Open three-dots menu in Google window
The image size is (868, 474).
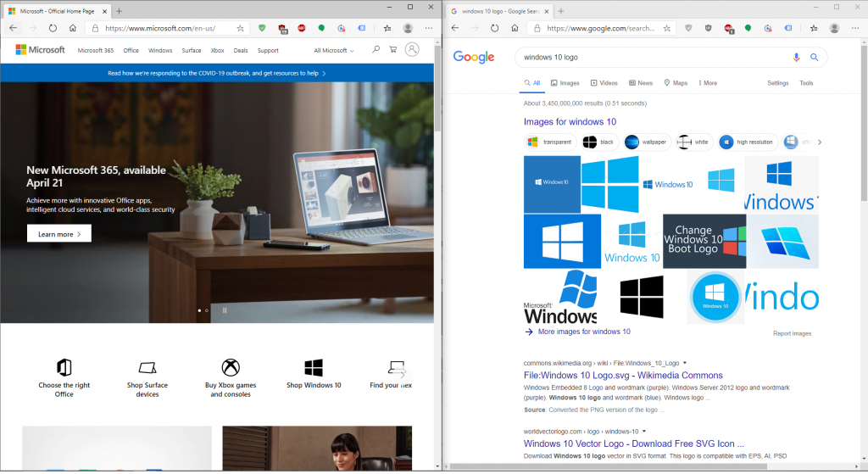855,28
